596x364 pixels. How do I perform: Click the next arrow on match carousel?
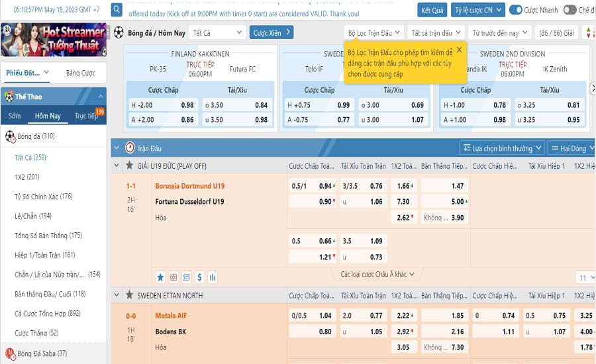[x=591, y=87]
